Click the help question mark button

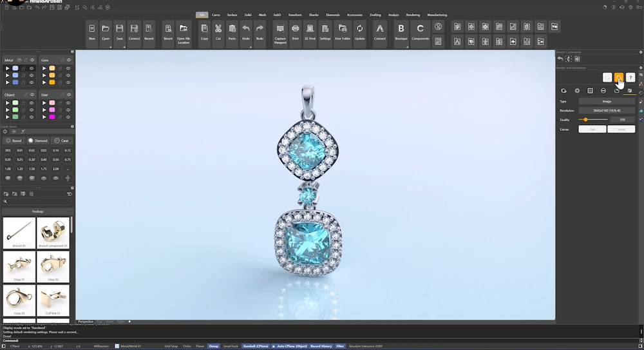tap(630, 77)
